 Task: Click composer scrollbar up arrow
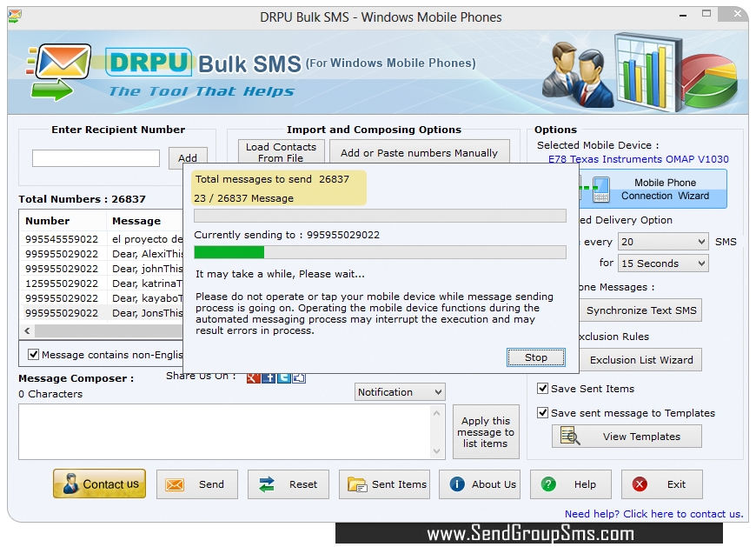(x=436, y=413)
